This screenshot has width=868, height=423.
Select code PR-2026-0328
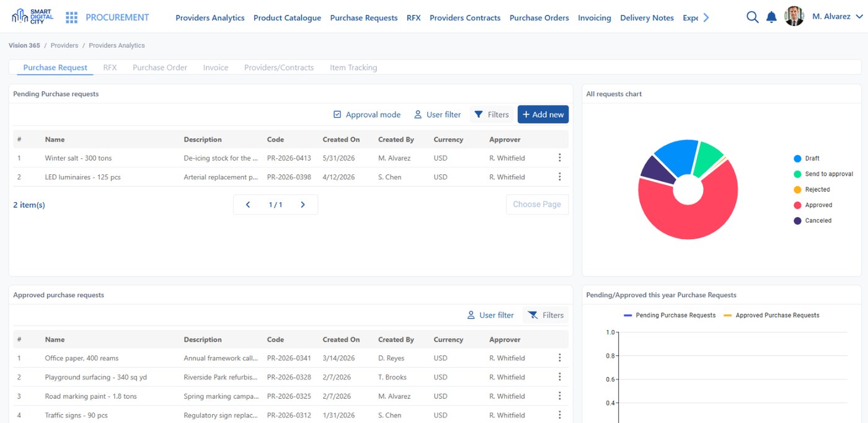click(x=289, y=377)
